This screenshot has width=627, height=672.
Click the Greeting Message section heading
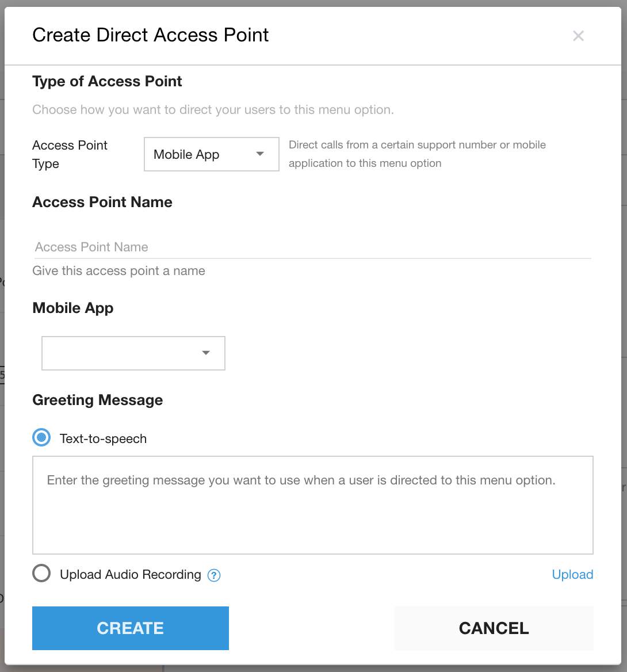[x=98, y=400]
